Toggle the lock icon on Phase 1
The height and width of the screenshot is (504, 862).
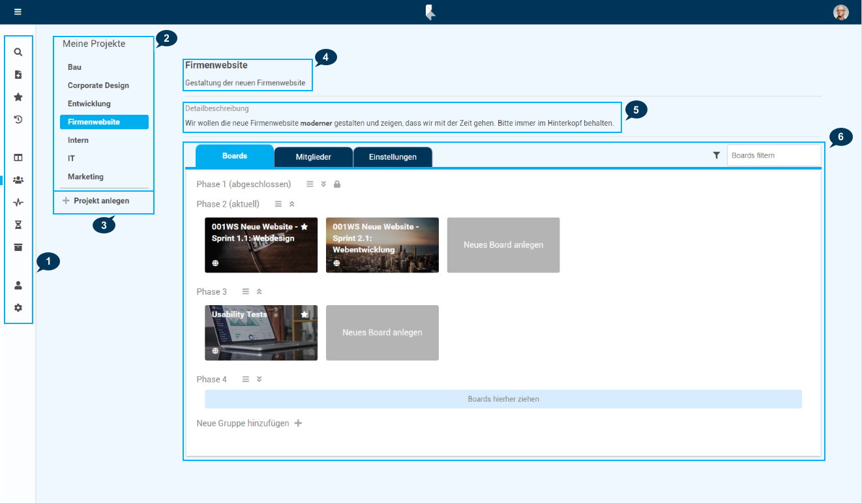pyautogui.click(x=337, y=185)
